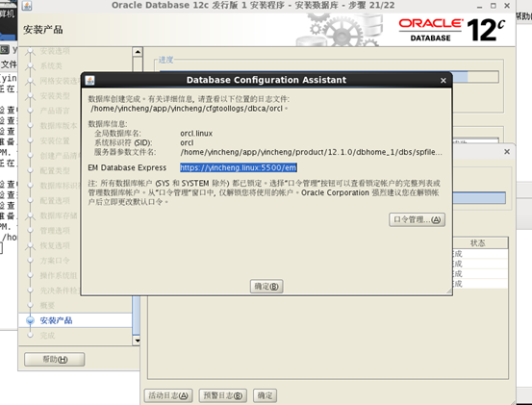Image resolution: width=532 pixels, height=405 pixels.
Task: Select 完成 step in the sidebar
Action: pos(47,336)
